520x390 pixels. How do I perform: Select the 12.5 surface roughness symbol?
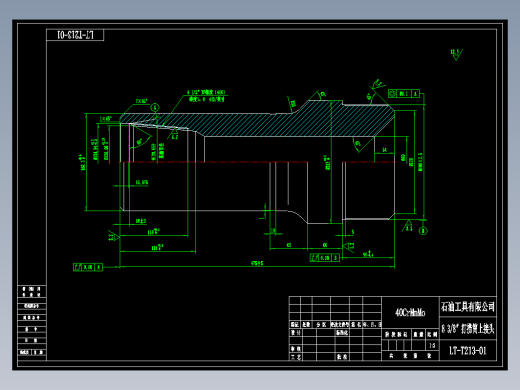[x=456, y=54]
